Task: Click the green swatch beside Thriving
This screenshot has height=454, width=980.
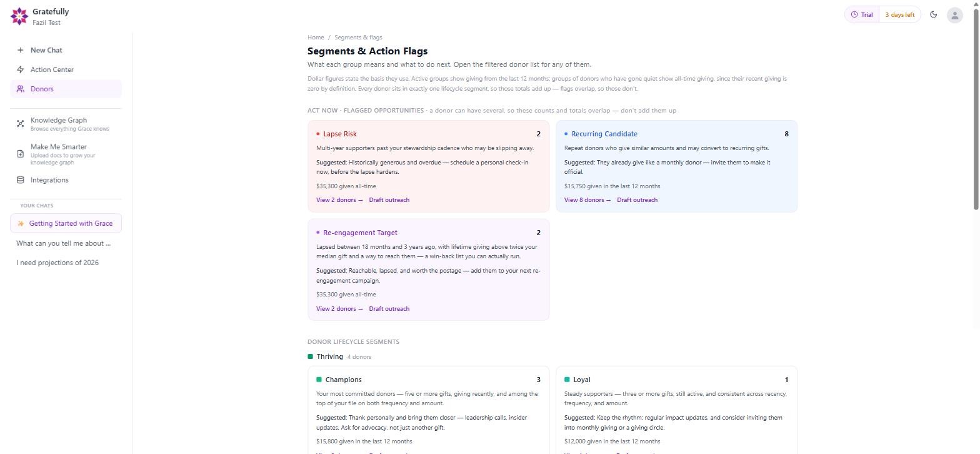Action: point(311,357)
